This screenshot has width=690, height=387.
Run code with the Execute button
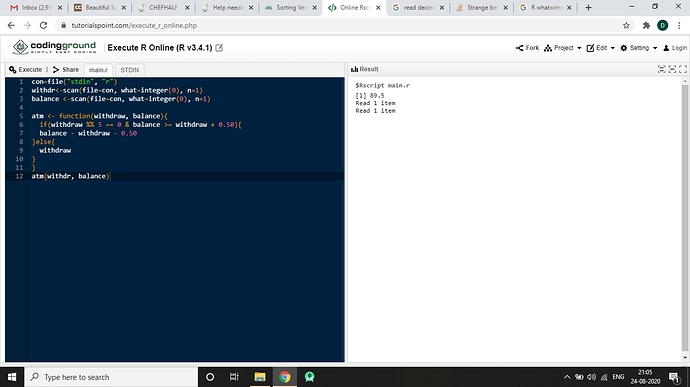pyautogui.click(x=26, y=70)
